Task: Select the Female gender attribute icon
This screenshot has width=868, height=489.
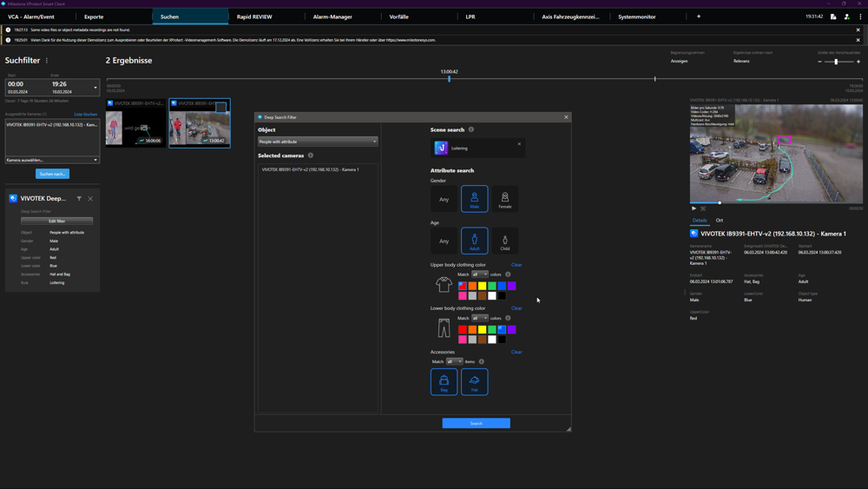Action: click(504, 199)
